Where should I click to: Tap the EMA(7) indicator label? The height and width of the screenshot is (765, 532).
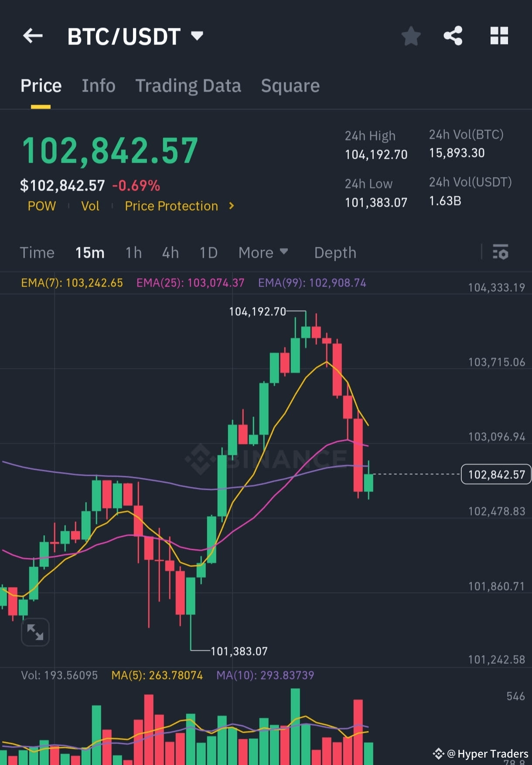tap(72, 283)
